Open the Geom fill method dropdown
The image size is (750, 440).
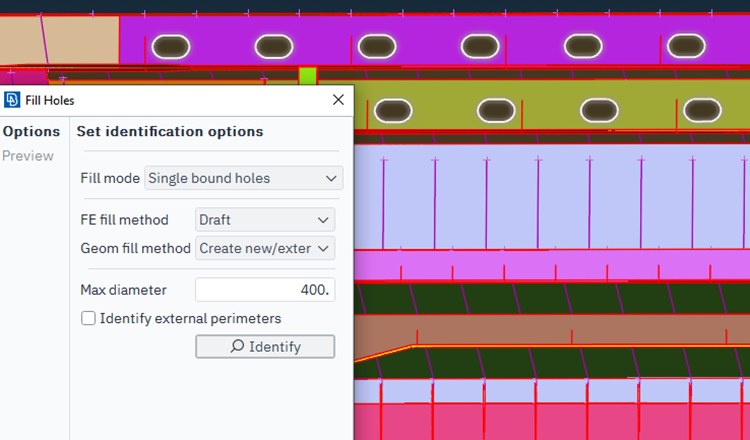pos(265,248)
